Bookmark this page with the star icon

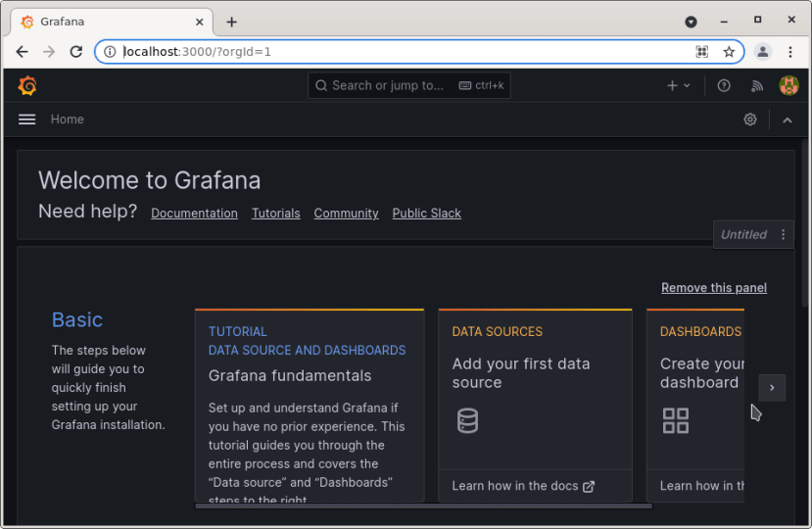(729, 52)
